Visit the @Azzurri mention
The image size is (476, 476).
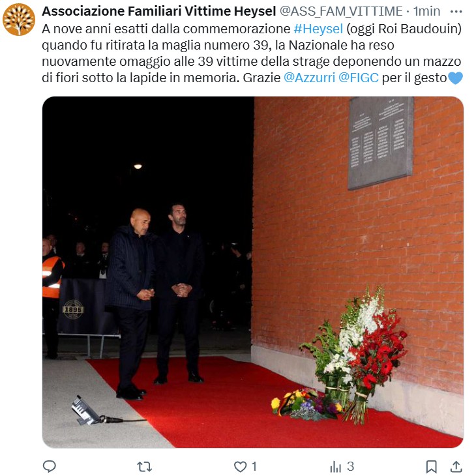309,78
